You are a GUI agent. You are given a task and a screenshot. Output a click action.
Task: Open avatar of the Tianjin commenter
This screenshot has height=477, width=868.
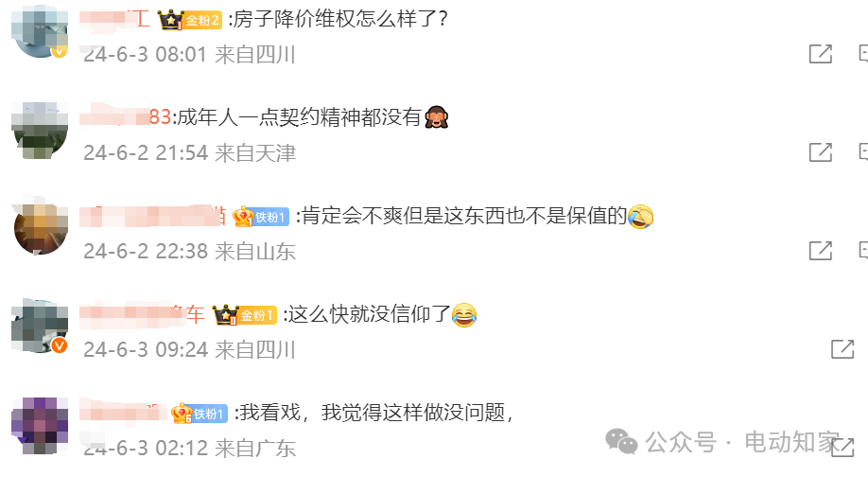tap(40, 131)
